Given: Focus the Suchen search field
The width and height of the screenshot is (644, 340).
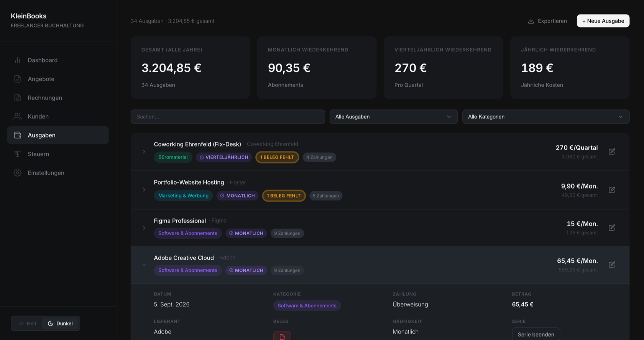Looking at the screenshot, I should tap(228, 117).
